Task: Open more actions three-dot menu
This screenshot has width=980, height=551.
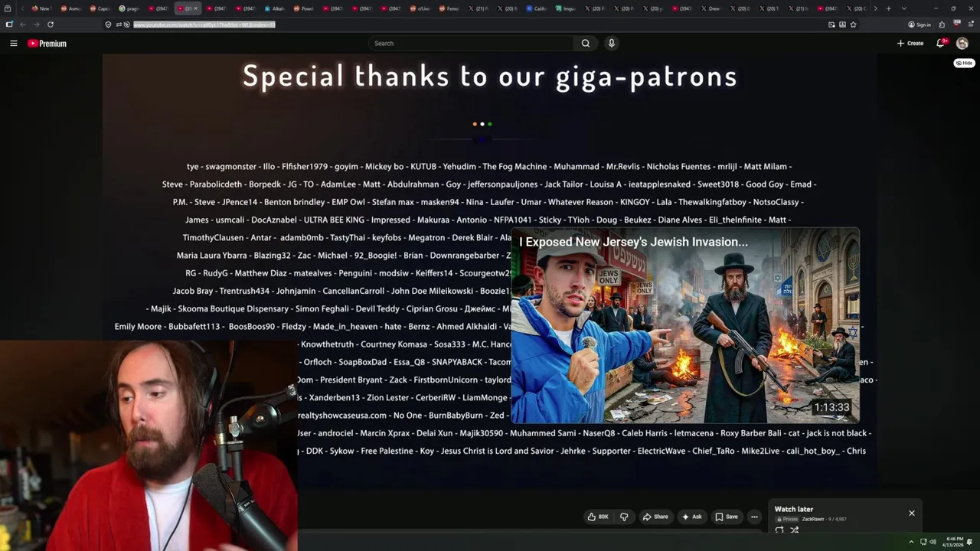Action: click(x=754, y=517)
